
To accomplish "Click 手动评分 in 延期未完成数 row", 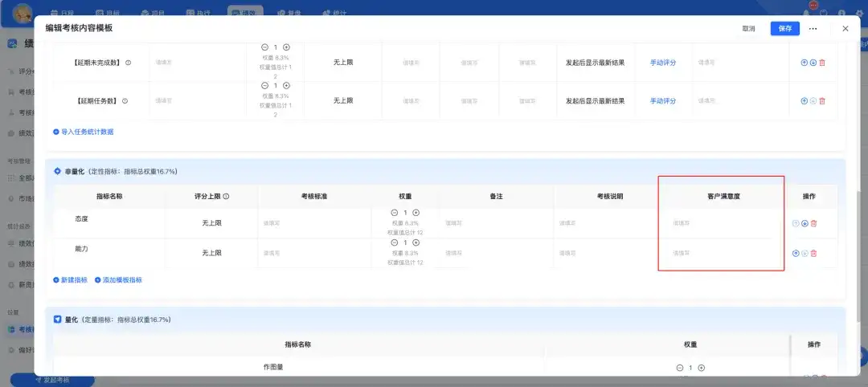I will click(x=663, y=63).
